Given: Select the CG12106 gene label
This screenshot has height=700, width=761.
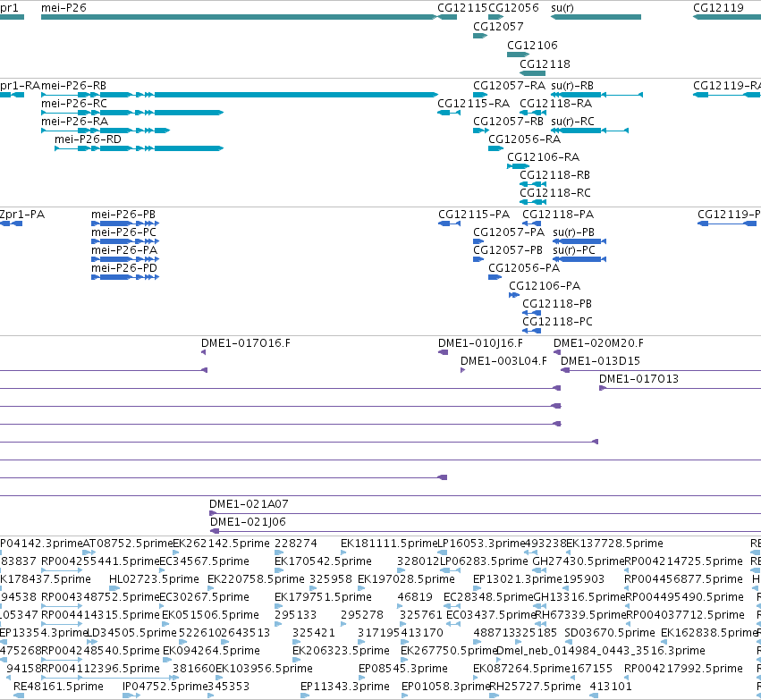Looking at the screenshot, I should point(532,45).
